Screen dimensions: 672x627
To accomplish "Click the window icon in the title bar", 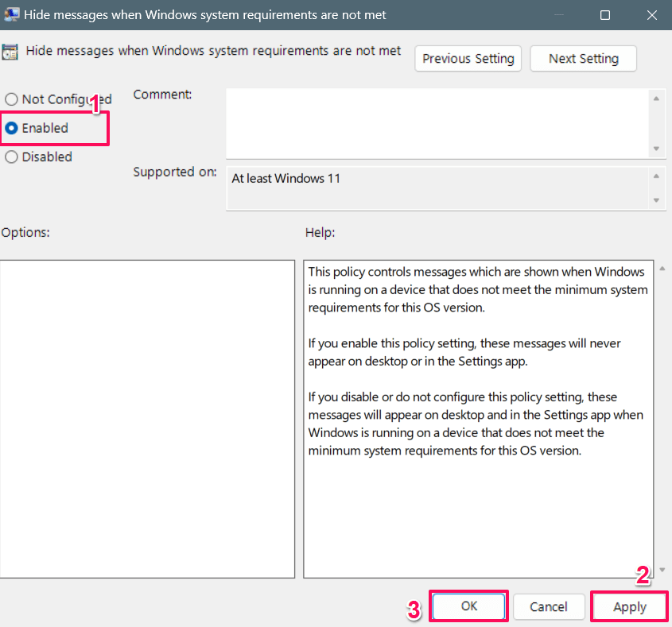I will coord(10,14).
